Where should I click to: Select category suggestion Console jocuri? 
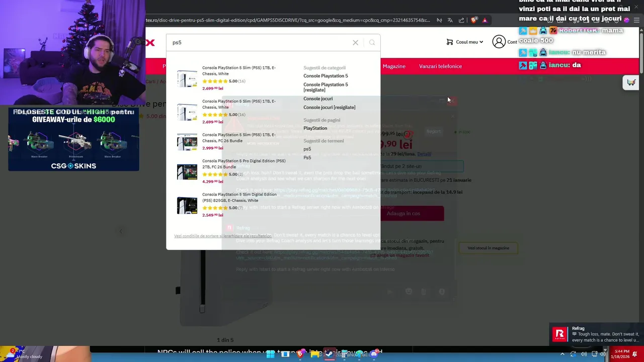coord(318,99)
